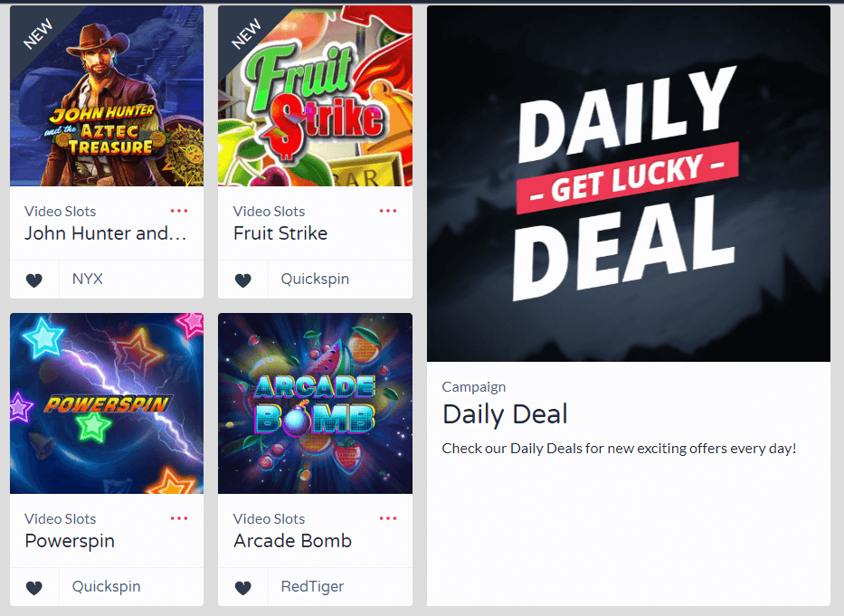Viewport: 844px width, 616px height.
Task: Click the 'John Hunter and…' title text
Action: click(x=106, y=233)
